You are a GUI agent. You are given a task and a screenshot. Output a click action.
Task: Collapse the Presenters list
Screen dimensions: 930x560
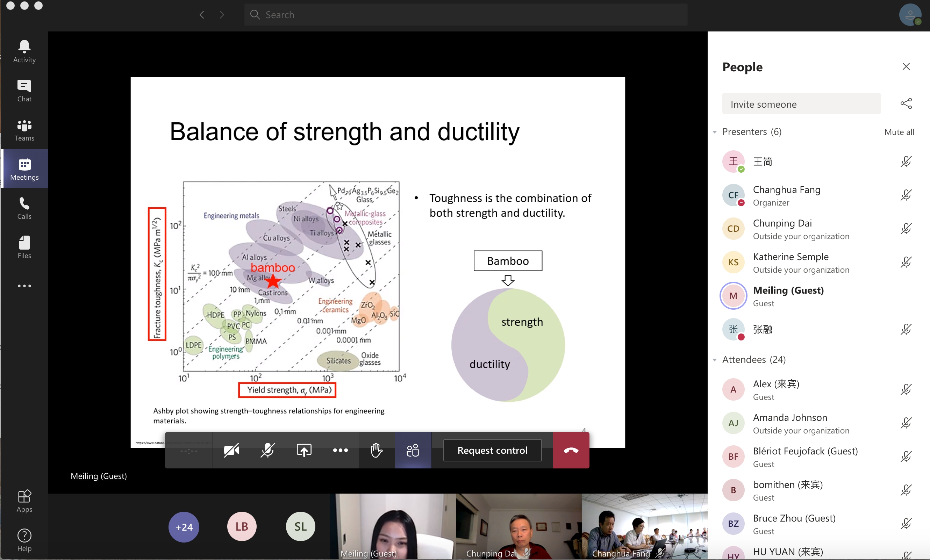tap(715, 132)
